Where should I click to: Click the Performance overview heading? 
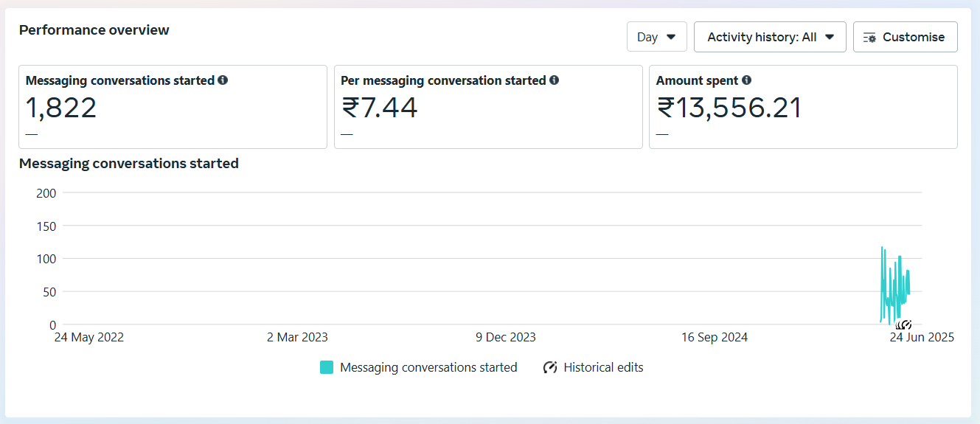click(94, 30)
